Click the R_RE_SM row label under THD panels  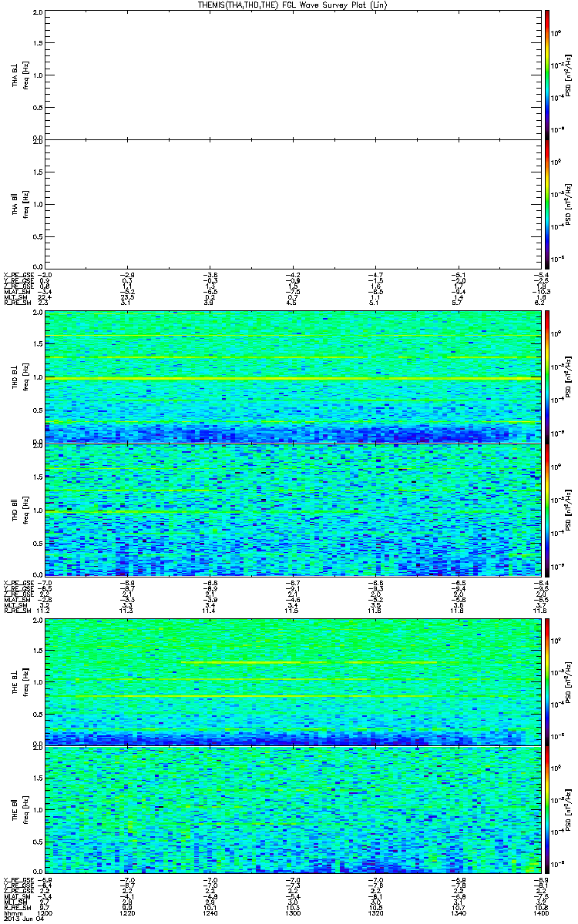pyautogui.click(x=16, y=610)
